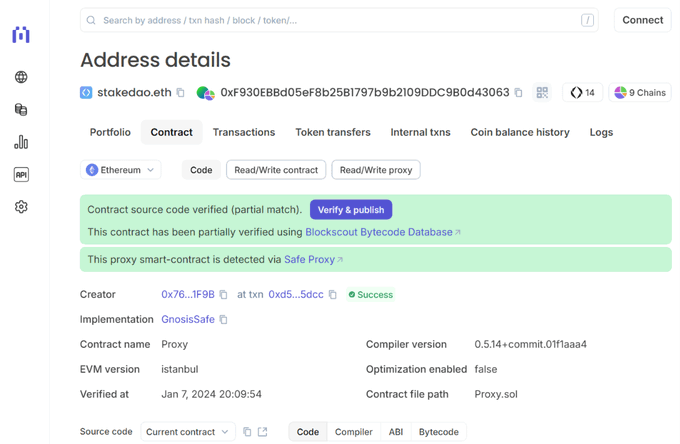
Task: Click the 14 contracts counter badge
Action: pos(582,92)
